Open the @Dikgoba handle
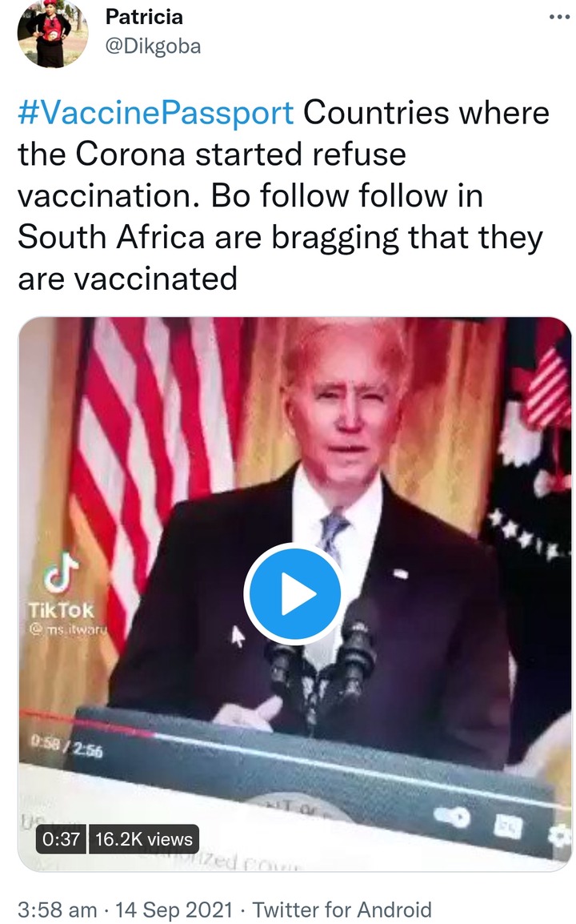The height and width of the screenshot is (924, 576). click(153, 46)
